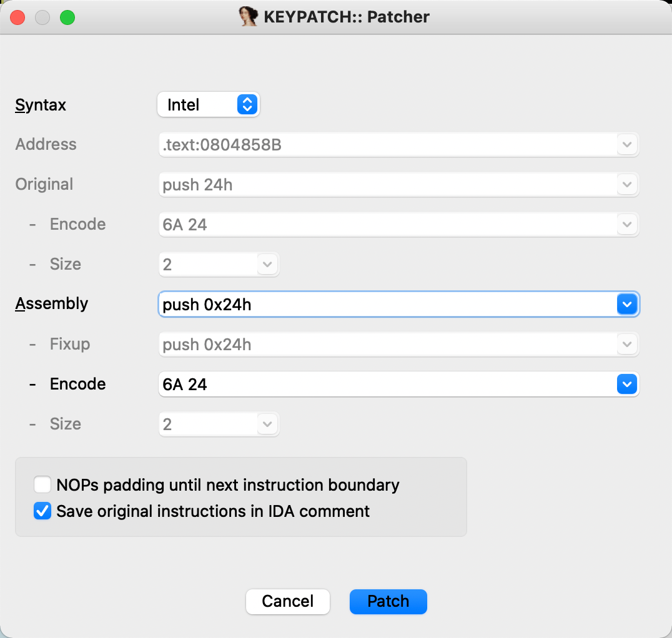The image size is (672, 638).
Task: Open the Syntax Intel dropdown
Action: [x=209, y=104]
